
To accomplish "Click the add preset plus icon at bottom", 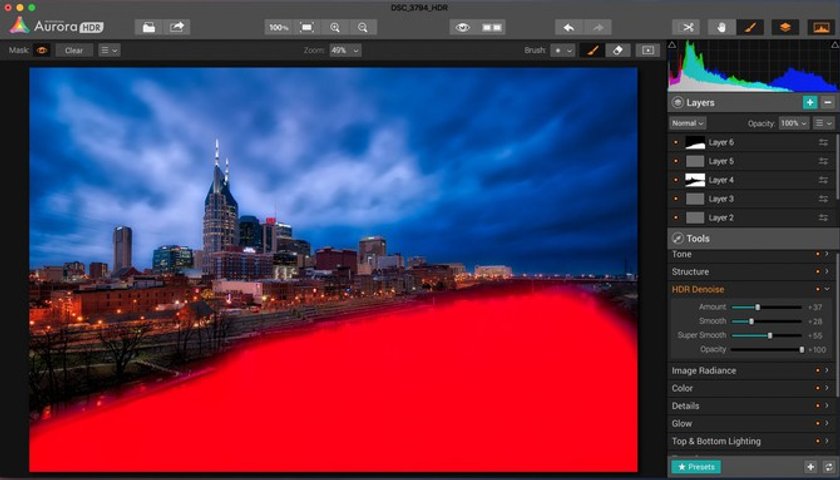I will pyautogui.click(x=811, y=467).
